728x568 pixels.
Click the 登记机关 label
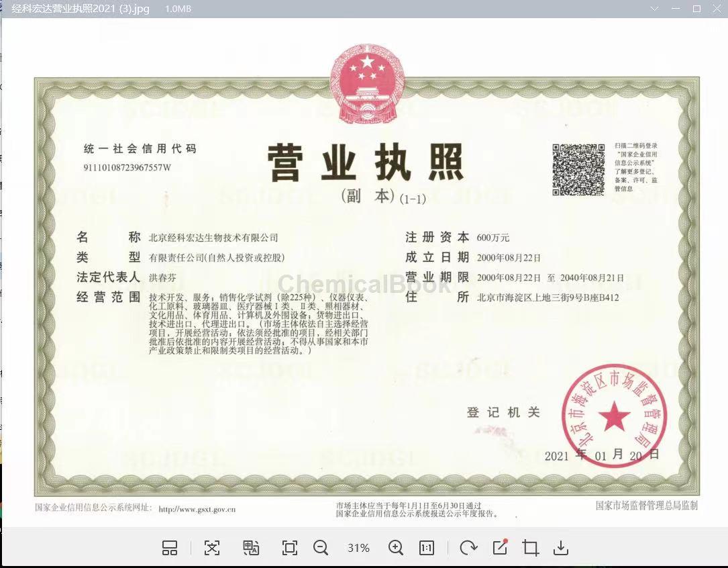pos(503,412)
